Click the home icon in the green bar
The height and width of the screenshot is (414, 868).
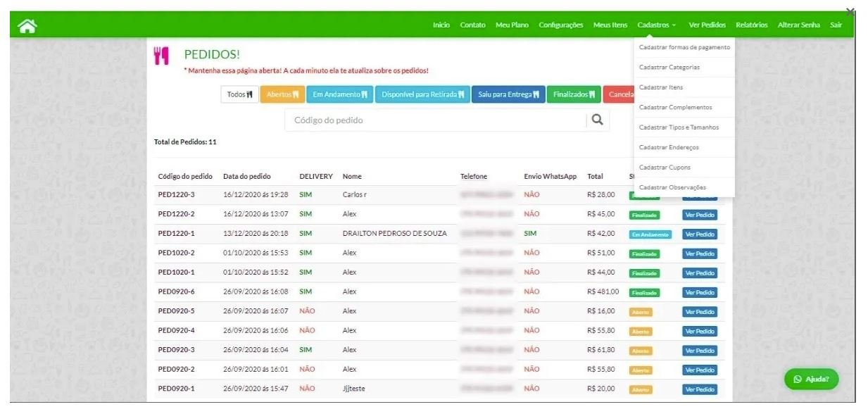pos(27,26)
